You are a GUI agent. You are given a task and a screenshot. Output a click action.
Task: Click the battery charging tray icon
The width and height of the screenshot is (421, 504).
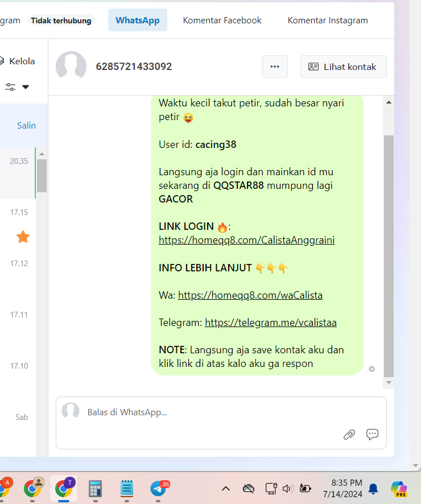pos(305,489)
